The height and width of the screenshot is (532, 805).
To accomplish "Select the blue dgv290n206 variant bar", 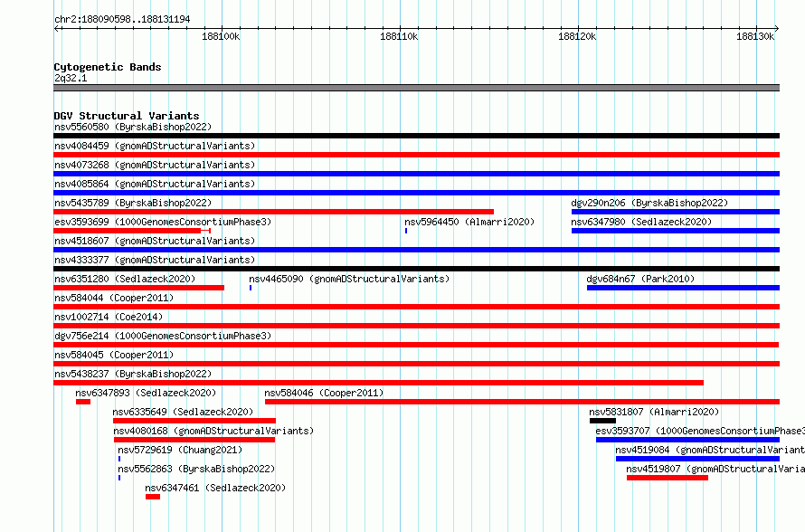I will [676, 212].
